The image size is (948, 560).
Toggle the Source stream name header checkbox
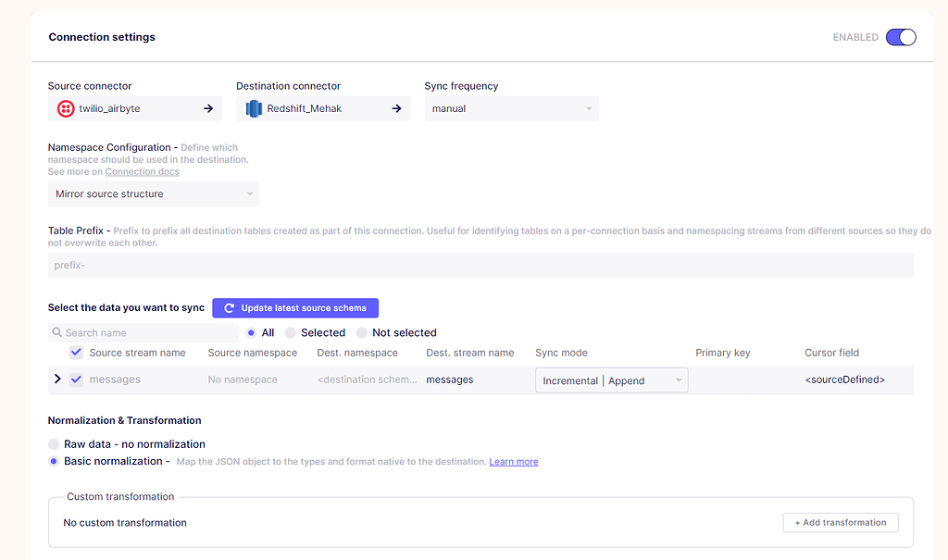point(76,353)
